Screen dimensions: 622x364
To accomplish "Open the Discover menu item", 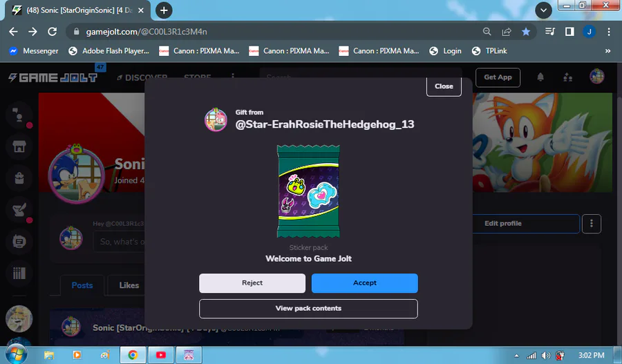I will (x=142, y=77).
